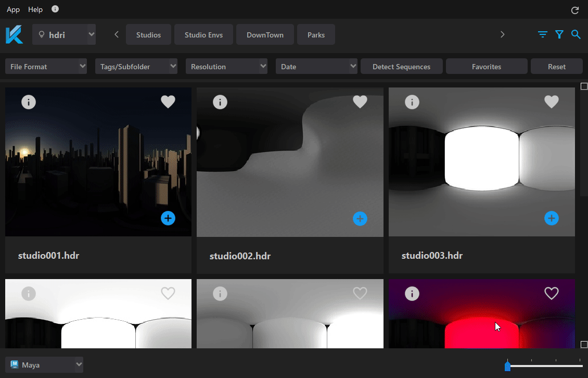The image size is (588, 378).
Task: Show next categories with right arrow
Action: pos(503,34)
